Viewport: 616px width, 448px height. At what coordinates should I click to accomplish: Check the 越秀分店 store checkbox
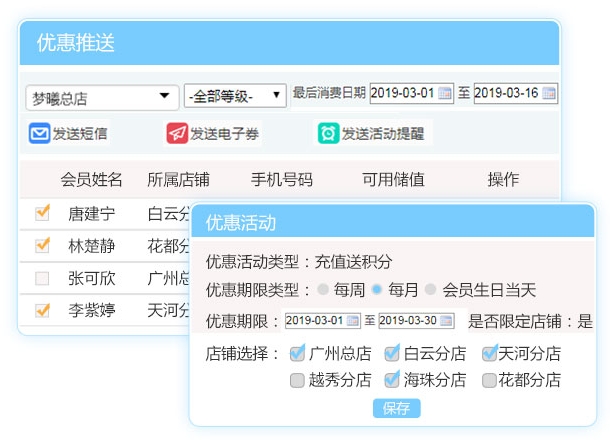(x=297, y=380)
